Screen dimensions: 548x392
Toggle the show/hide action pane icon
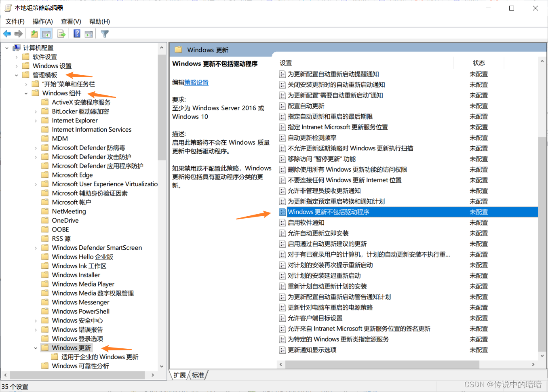(89, 34)
